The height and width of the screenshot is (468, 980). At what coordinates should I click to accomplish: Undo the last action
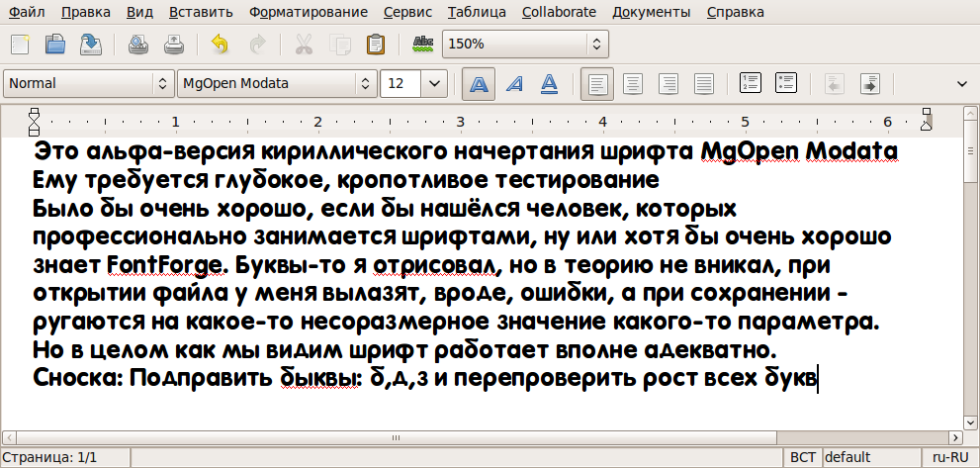point(220,45)
